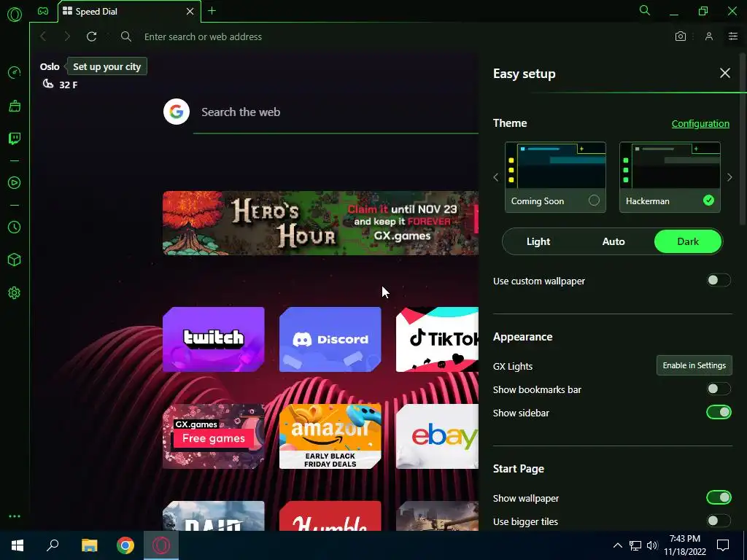The image size is (747, 560).
Task: Open History clock icon in sidebar
Action: 15,227
